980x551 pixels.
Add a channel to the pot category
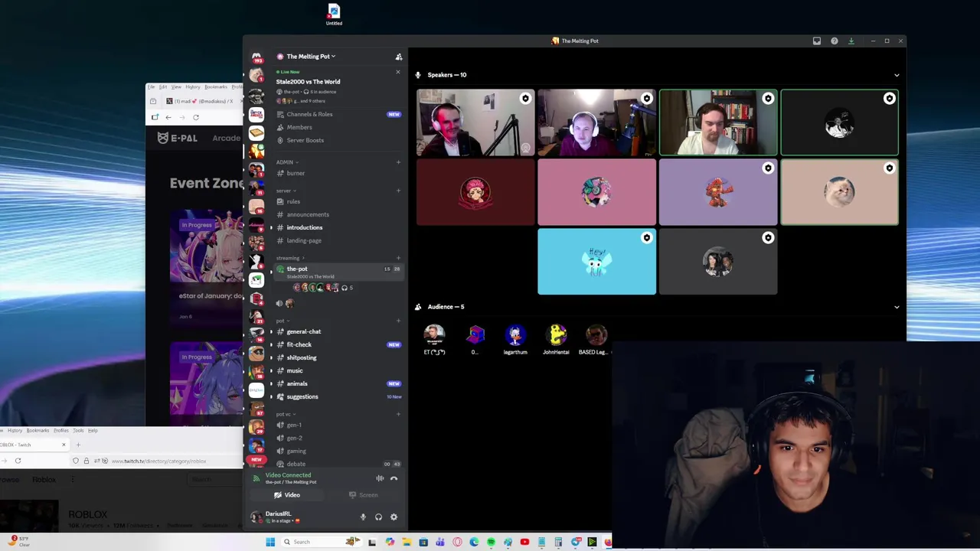[398, 321]
